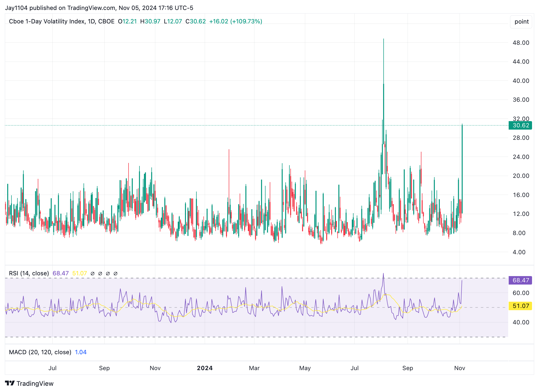Click the 'Sep' label before final Nov

point(408,368)
